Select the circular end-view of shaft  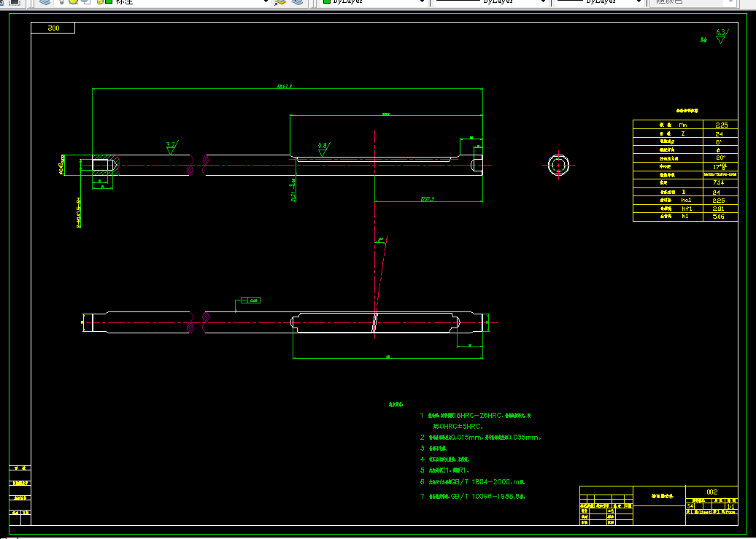[x=559, y=165]
